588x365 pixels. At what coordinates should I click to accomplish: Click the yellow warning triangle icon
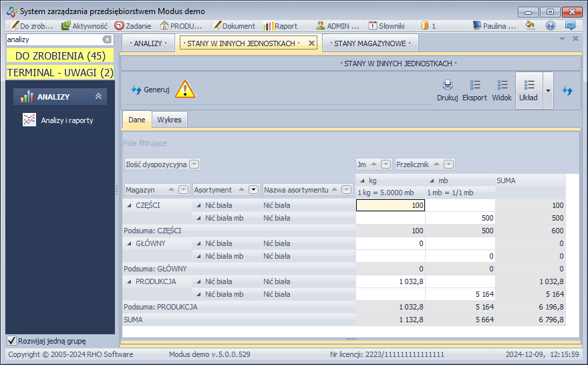[185, 90]
